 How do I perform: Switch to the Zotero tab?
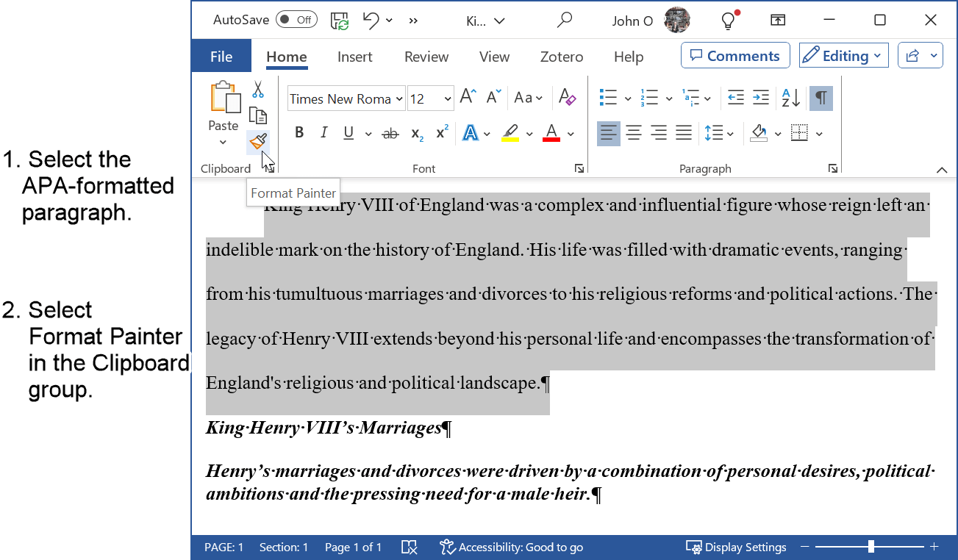561,57
